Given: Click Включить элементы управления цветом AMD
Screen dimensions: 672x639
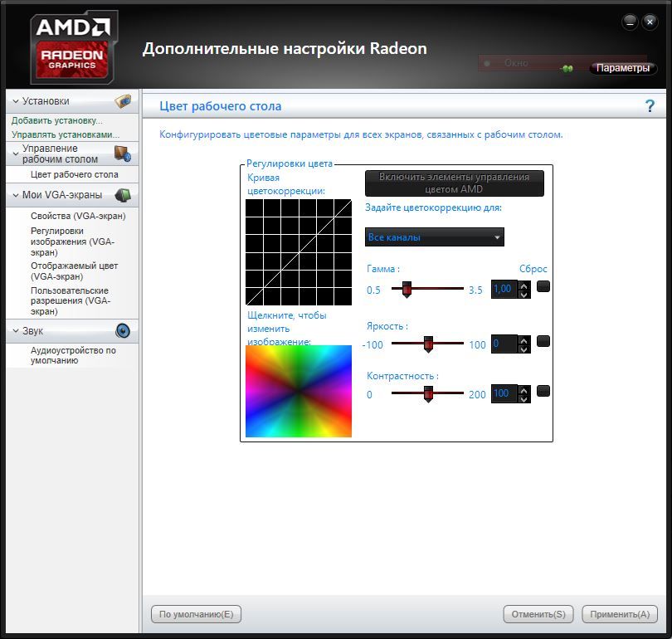Looking at the screenshot, I should [x=455, y=183].
